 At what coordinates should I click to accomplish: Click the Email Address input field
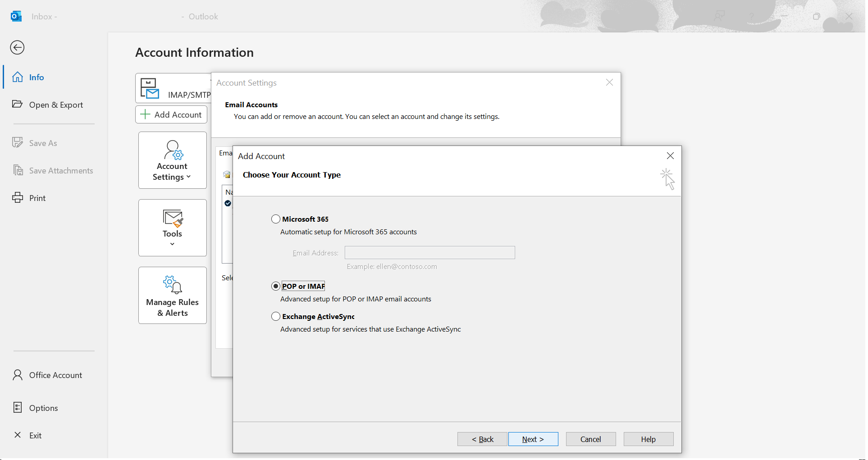[429, 253]
